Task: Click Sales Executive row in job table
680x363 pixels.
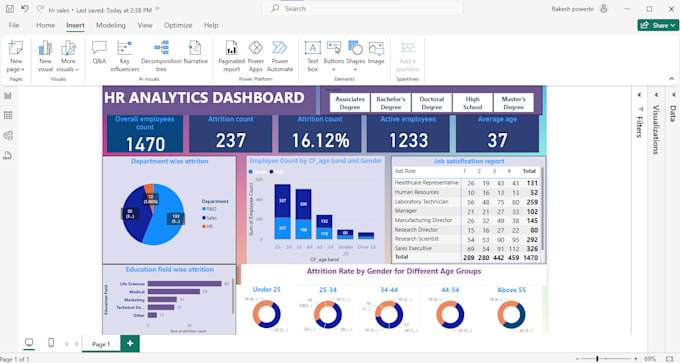Action: [466, 249]
